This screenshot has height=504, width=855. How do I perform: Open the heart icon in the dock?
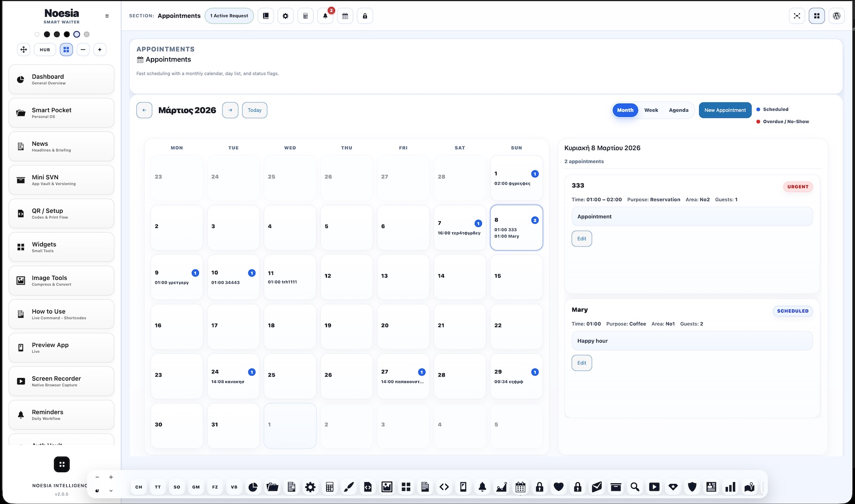(558, 487)
